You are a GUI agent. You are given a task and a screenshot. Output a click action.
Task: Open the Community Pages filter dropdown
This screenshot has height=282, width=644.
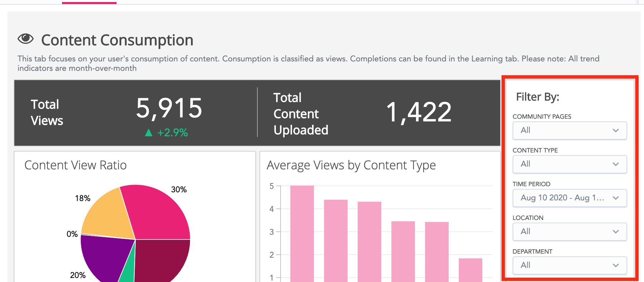569,131
